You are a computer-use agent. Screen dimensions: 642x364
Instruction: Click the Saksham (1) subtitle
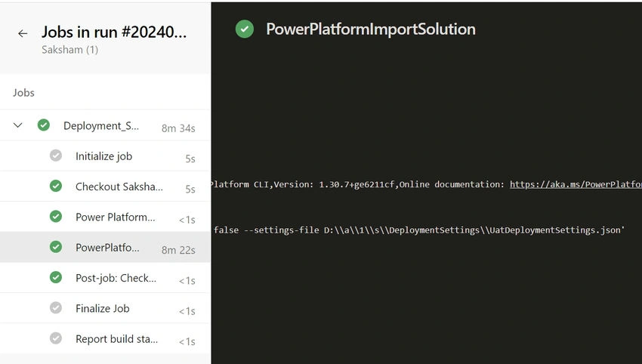pyautogui.click(x=70, y=50)
